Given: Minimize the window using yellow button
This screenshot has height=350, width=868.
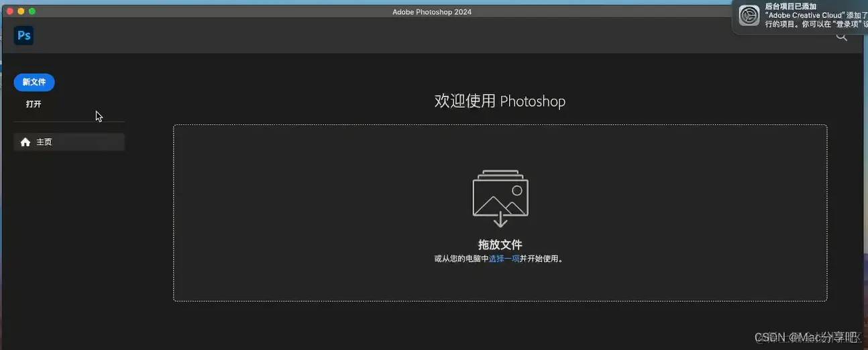Looking at the screenshot, I should click(x=21, y=11).
